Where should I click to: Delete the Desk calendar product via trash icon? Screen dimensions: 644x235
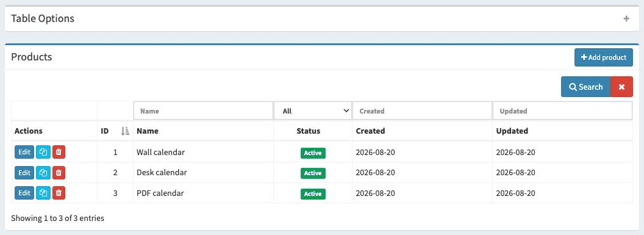tap(59, 173)
